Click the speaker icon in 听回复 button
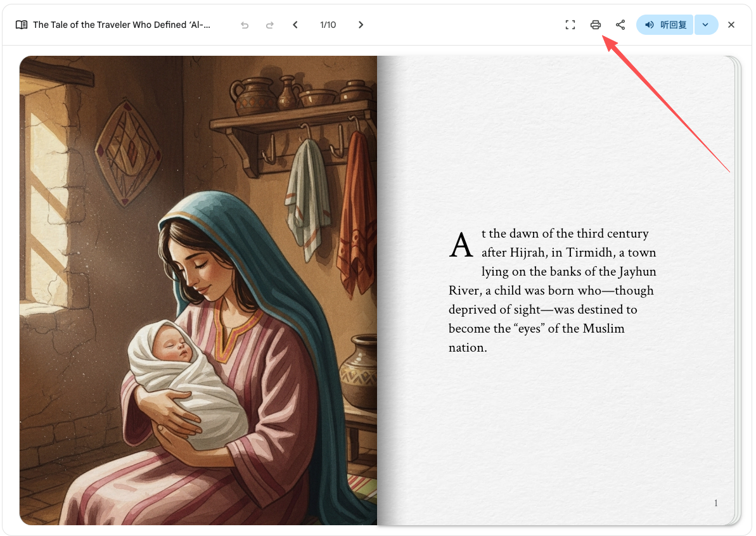 (x=650, y=25)
